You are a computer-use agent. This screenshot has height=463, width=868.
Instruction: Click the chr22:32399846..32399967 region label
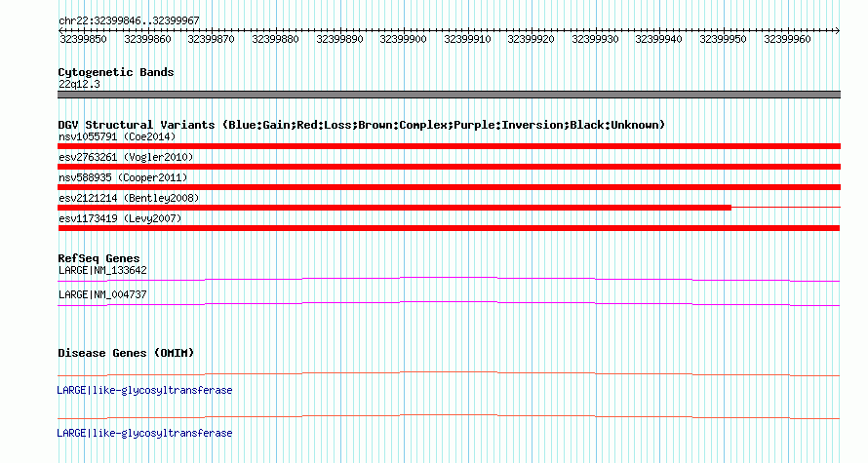pos(129,20)
